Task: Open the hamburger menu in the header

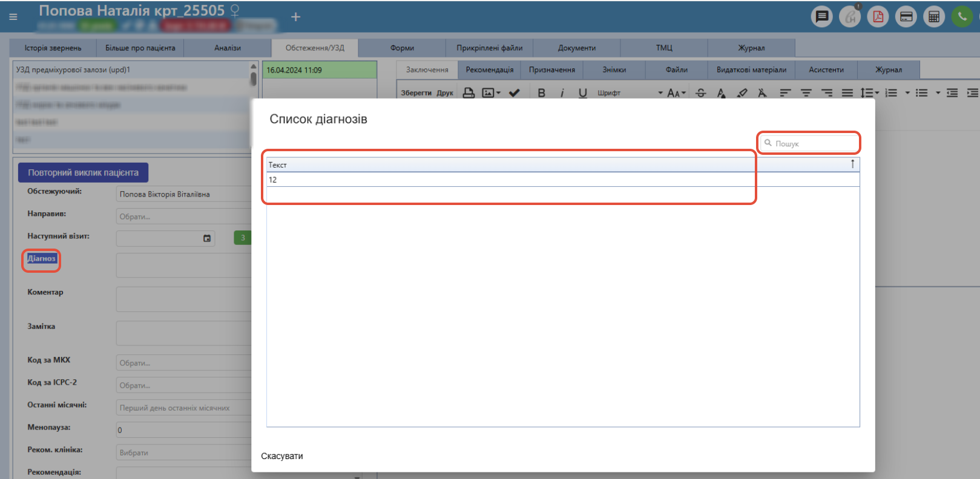Action: tap(13, 17)
